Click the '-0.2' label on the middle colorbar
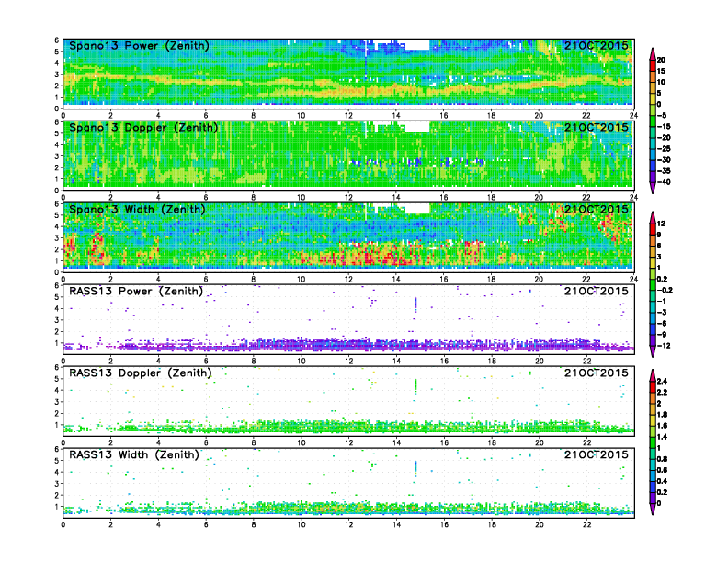The image size is (728, 563). click(665, 291)
